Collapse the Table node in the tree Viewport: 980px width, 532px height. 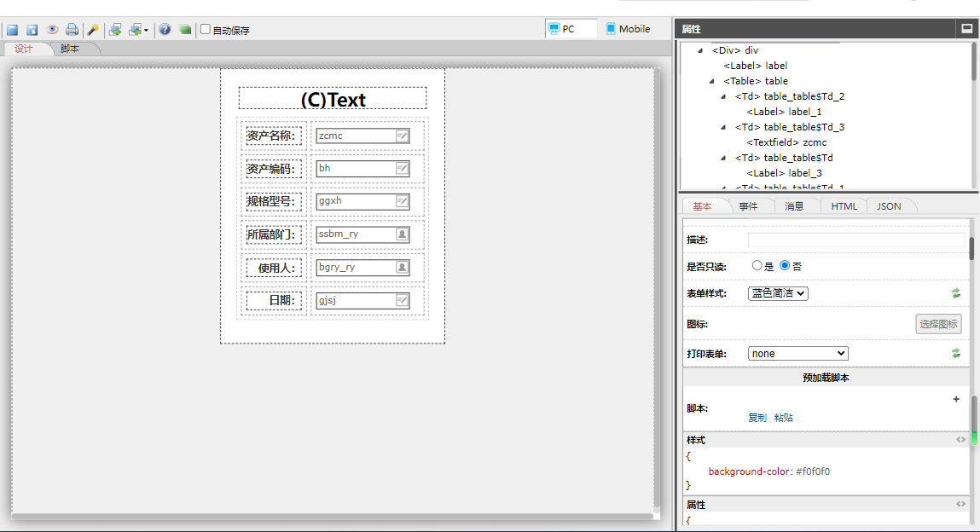tap(712, 81)
